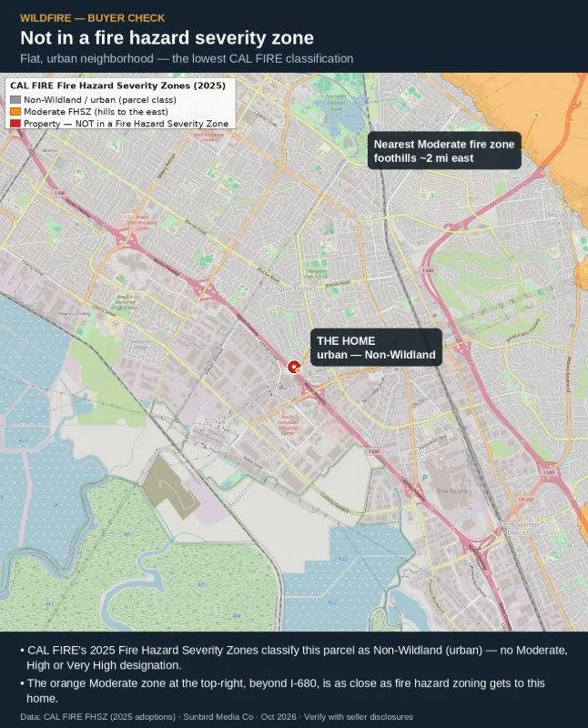Click bullet about orange Moderate zone beyond I-680
The image size is (588, 728).
click(282, 691)
